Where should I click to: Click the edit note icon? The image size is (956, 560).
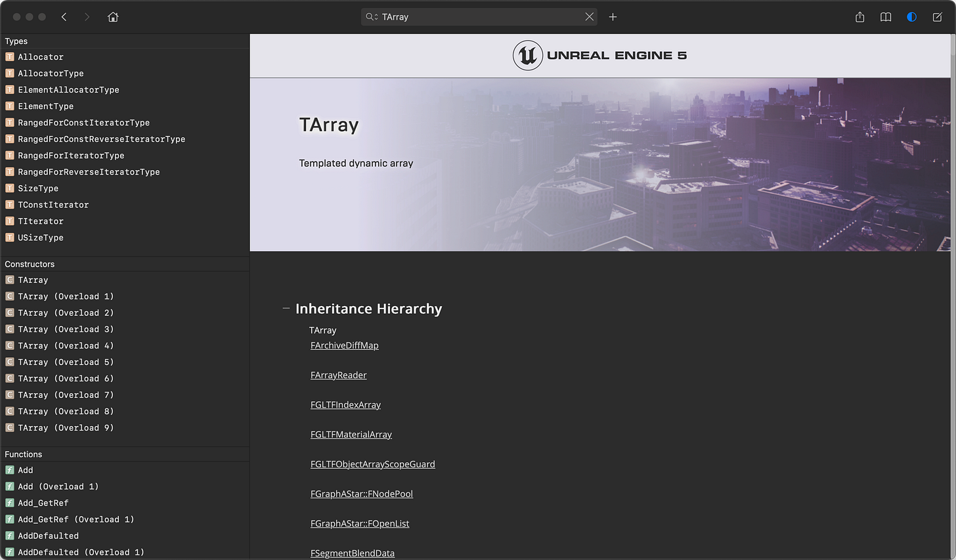(x=938, y=17)
